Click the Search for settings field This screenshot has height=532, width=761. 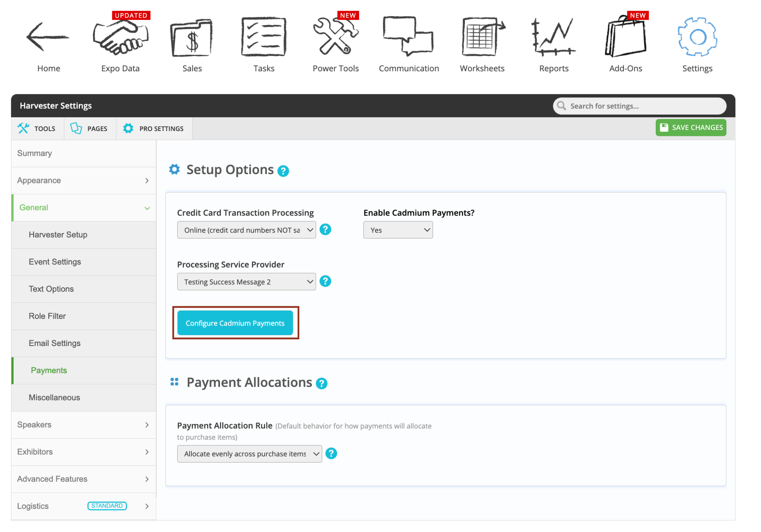pyautogui.click(x=645, y=106)
